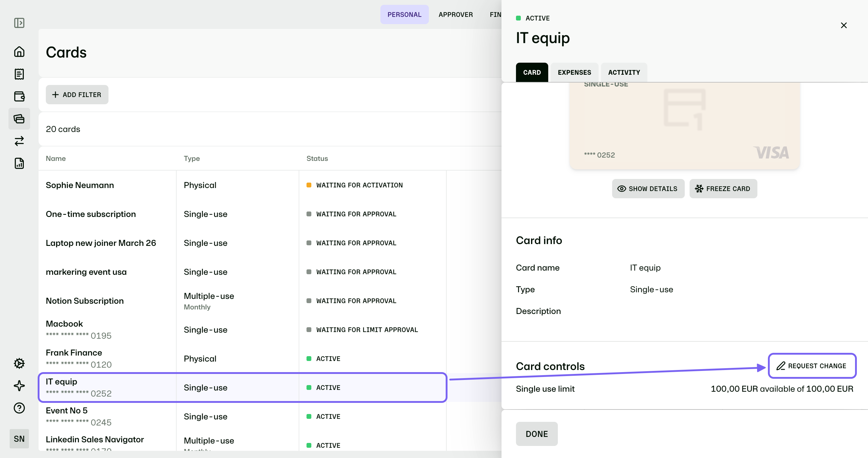Select the Card tab in panel
This screenshot has height=458, width=868.
tap(532, 72)
